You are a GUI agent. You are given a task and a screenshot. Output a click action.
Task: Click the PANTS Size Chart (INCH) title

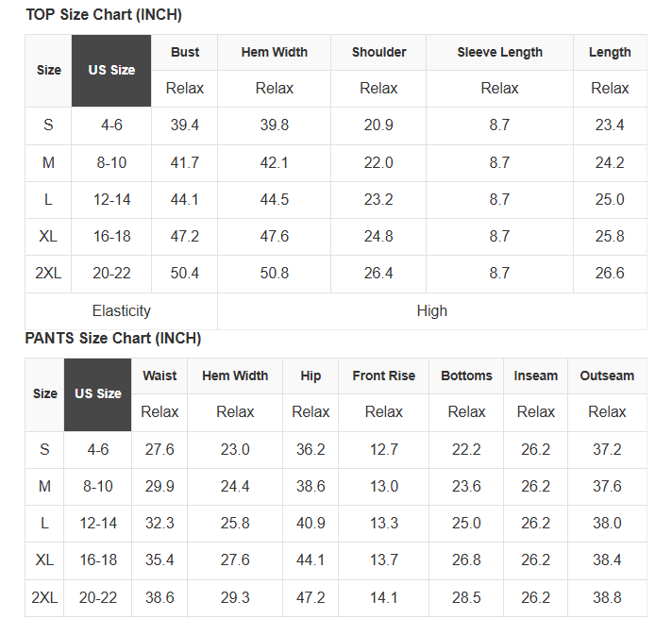tap(113, 338)
